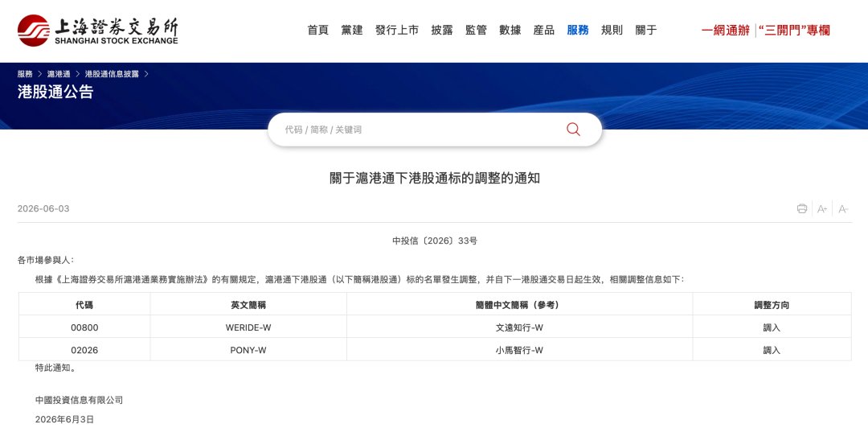Click 調入 in the PONY-W row
Viewport: 868px width, 432px height.
[772, 350]
